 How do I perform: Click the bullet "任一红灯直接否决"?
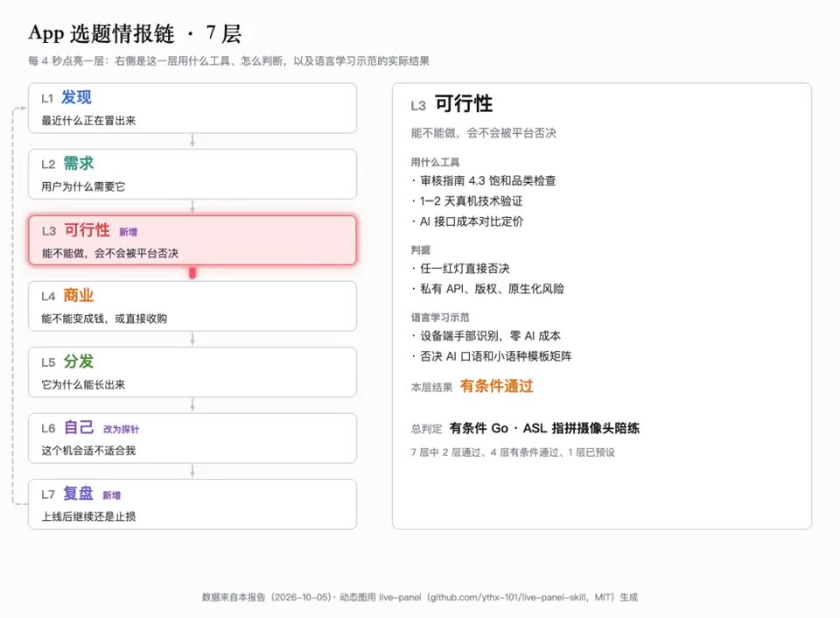[x=461, y=269]
